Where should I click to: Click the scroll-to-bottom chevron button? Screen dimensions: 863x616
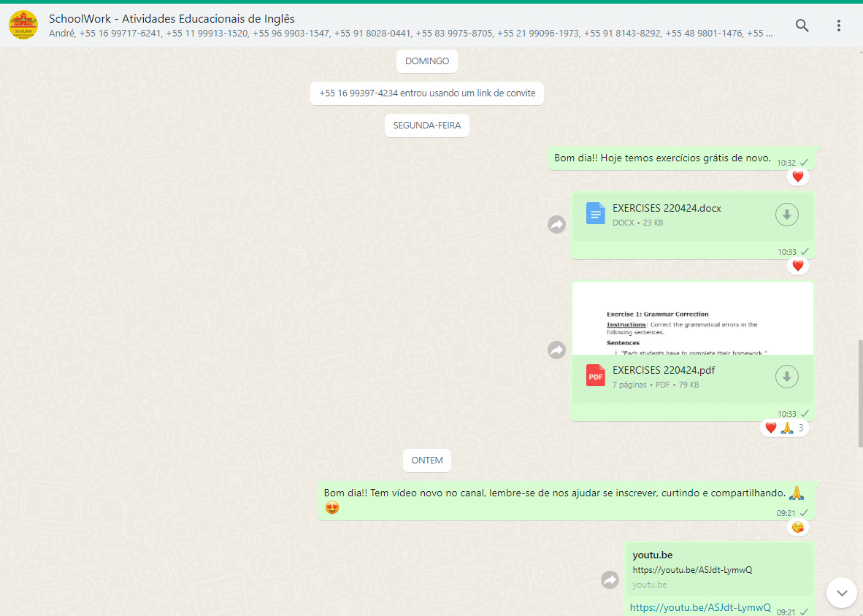pos(841,593)
